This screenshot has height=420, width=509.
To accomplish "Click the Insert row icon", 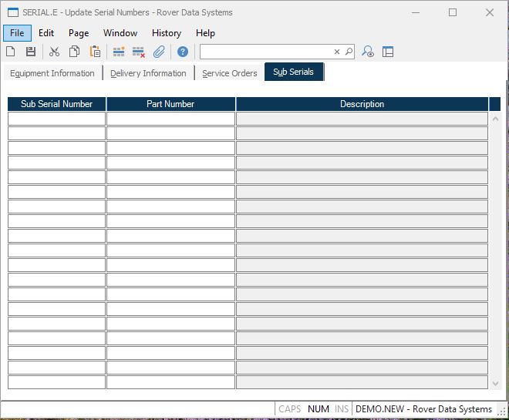I will [119, 52].
